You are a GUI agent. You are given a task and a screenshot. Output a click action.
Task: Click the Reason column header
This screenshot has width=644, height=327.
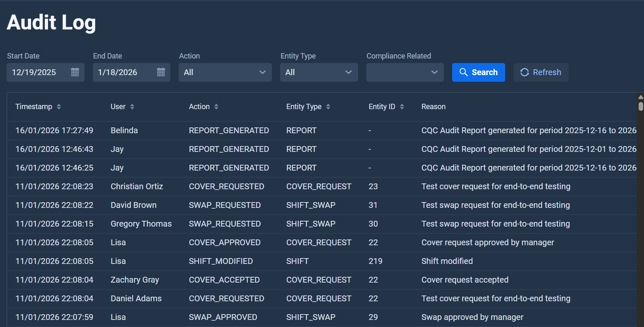(433, 106)
